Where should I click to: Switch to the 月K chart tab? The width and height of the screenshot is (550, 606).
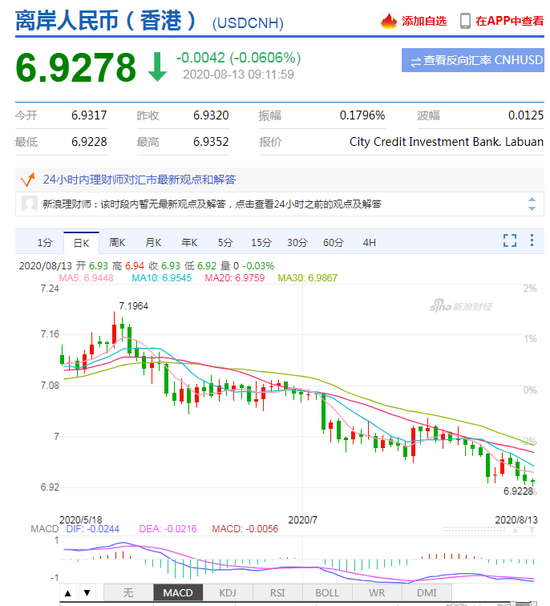pos(153,243)
